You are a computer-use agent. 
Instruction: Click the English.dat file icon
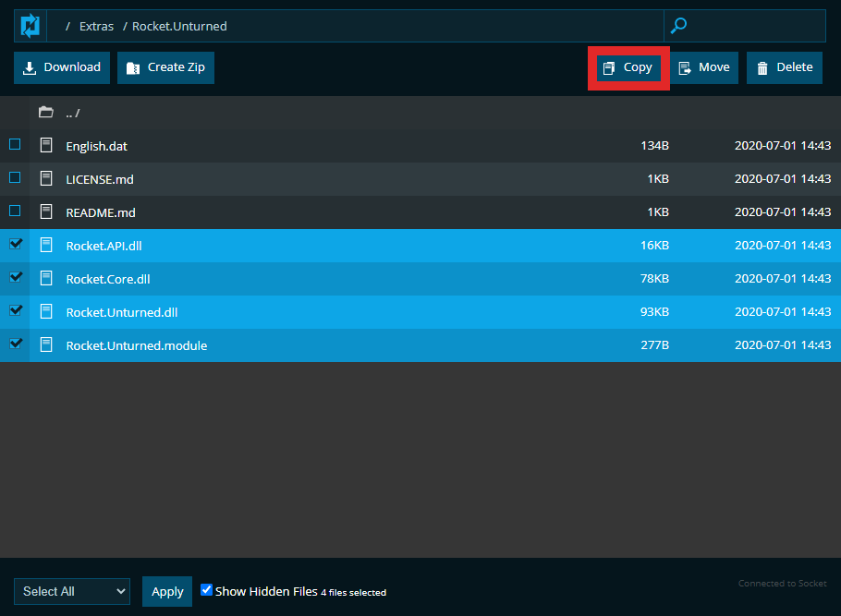[x=46, y=145]
